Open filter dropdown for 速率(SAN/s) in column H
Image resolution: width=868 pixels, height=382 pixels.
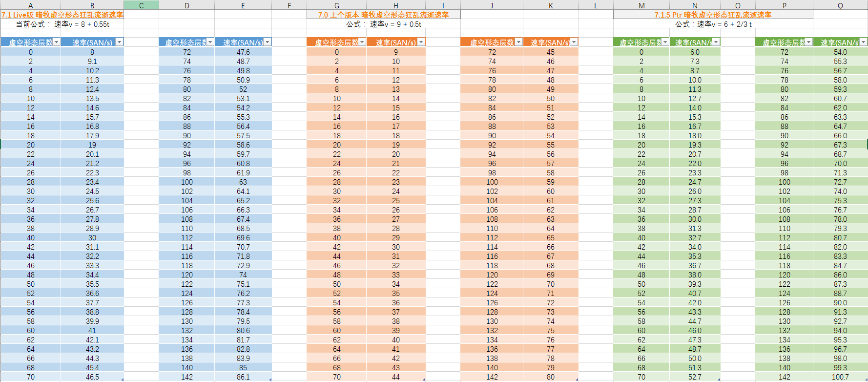pyautogui.click(x=421, y=42)
